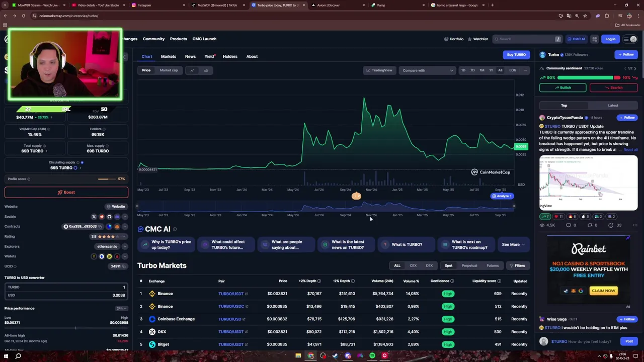Open the Watchlist star link
Screen dimensions: 644x362
pyautogui.click(x=477, y=39)
